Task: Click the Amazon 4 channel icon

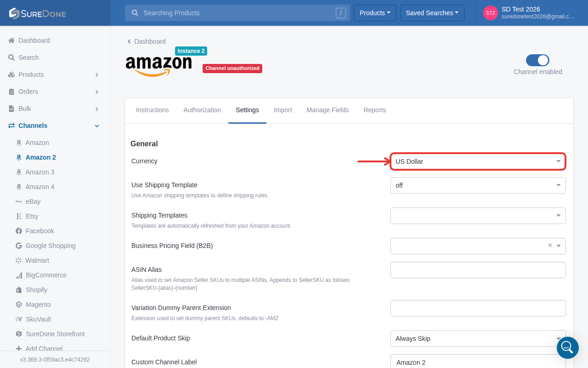Action: [x=19, y=187]
